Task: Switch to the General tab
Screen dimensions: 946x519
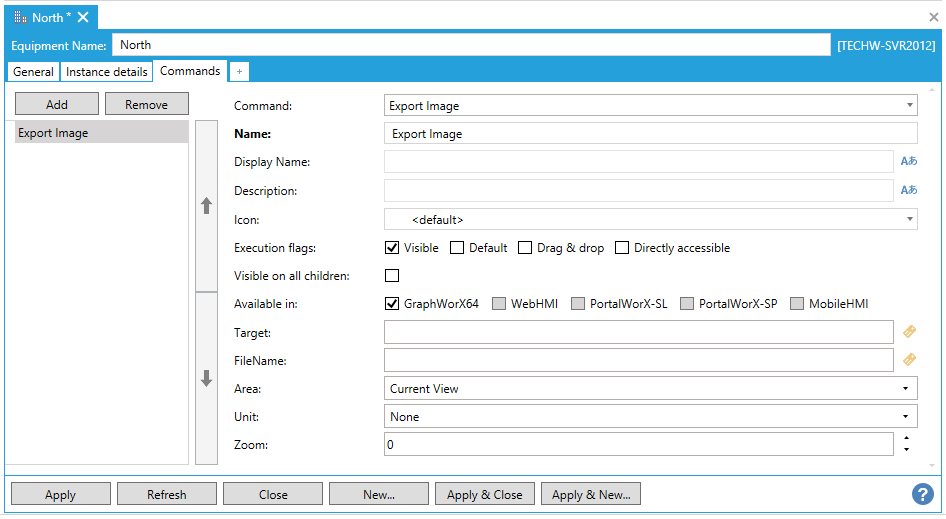Action: tap(33, 72)
